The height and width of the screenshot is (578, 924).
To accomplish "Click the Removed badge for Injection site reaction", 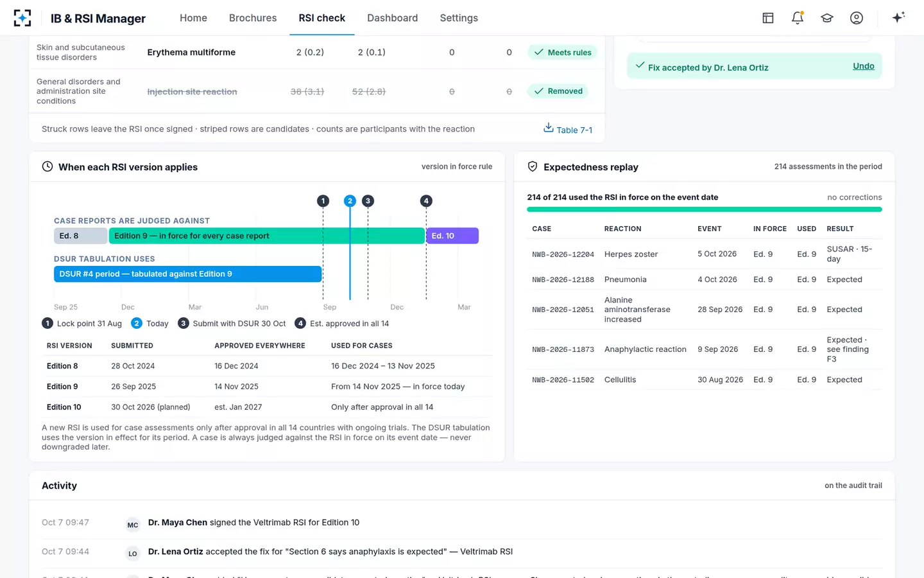I will coord(558,91).
